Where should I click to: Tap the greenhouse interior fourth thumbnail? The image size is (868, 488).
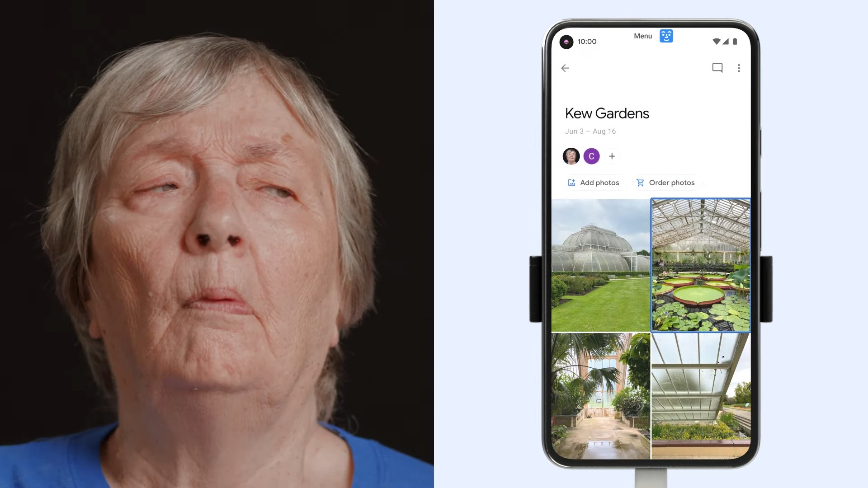pyautogui.click(x=700, y=396)
